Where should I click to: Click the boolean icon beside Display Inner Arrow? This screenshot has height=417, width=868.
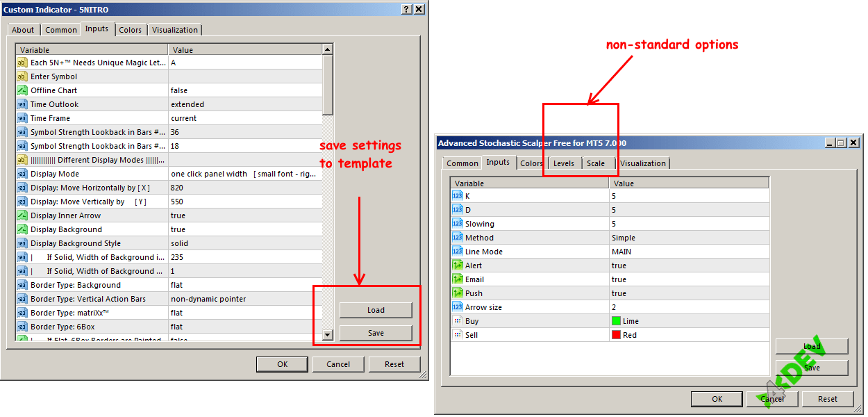click(x=22, y=215)
